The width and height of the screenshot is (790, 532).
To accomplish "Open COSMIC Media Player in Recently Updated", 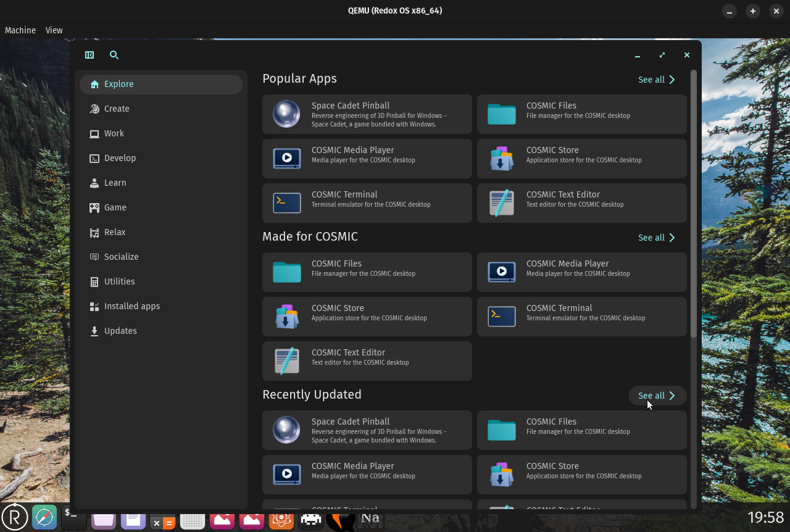I will click(x=367, y=475).
